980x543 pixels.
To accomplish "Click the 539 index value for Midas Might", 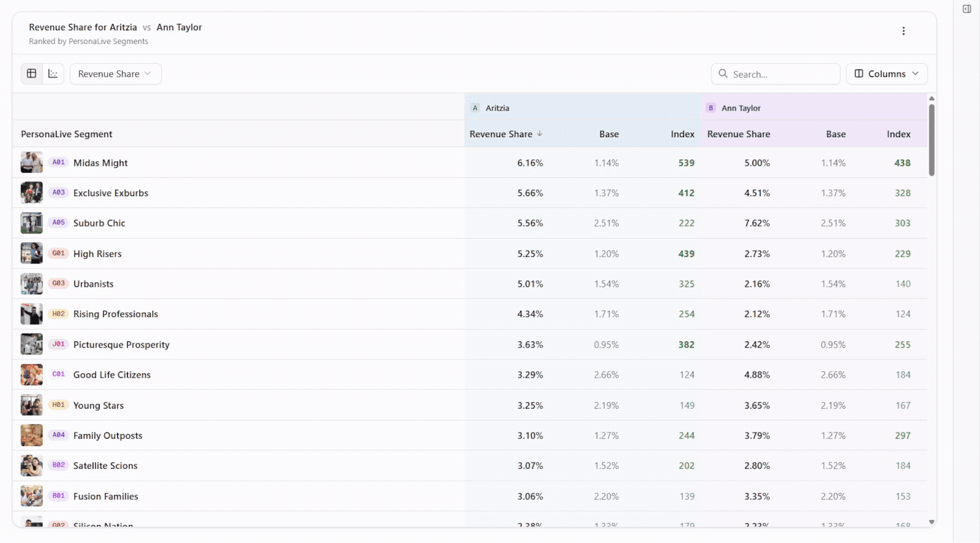I will [686, 163].
